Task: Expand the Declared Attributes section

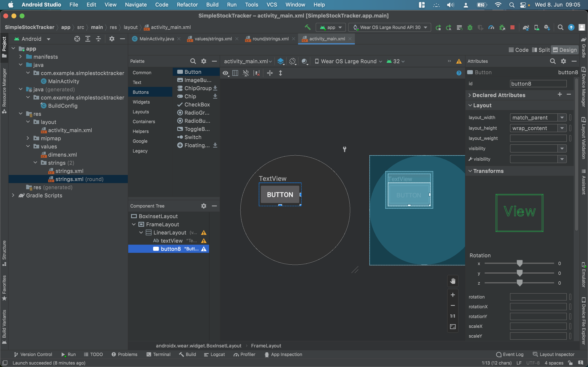Action: point(470,95)
